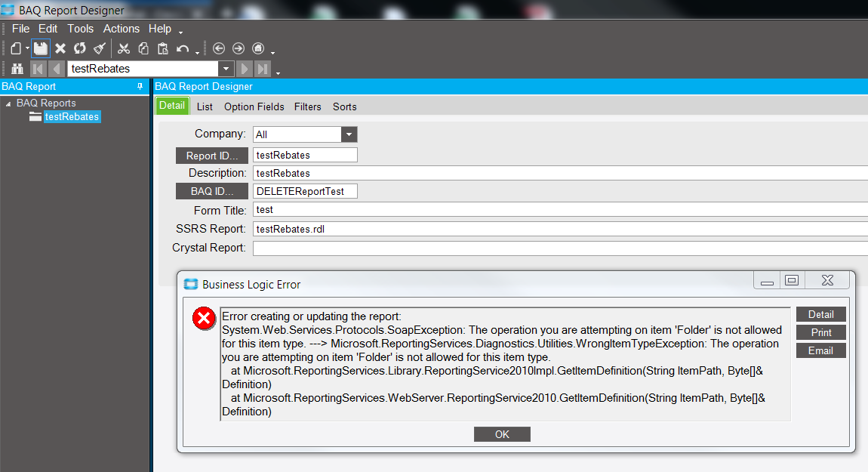Click the empty Crystal Report field

pyautogui.click(x=560, y=248)
